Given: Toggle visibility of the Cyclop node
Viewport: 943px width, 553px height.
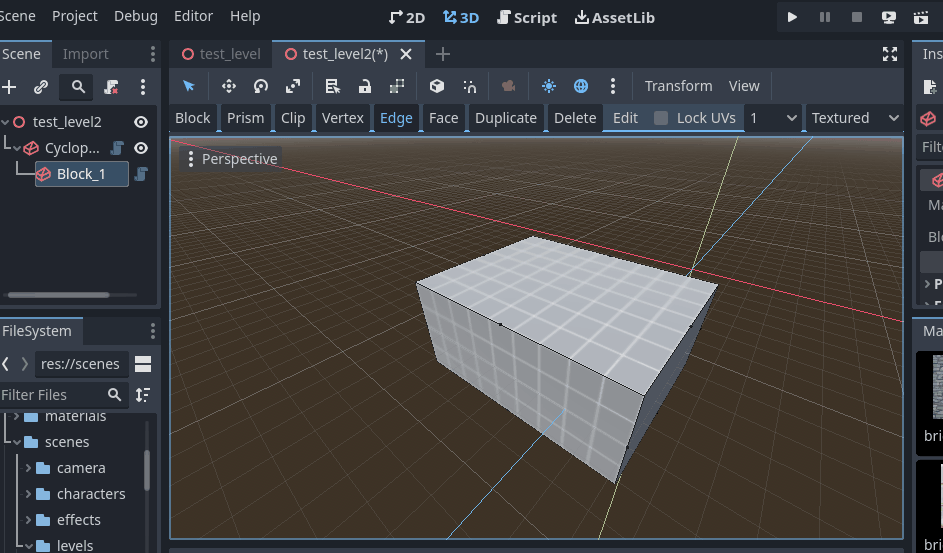Looking at the screenshot, I should [x=141, y=148].
